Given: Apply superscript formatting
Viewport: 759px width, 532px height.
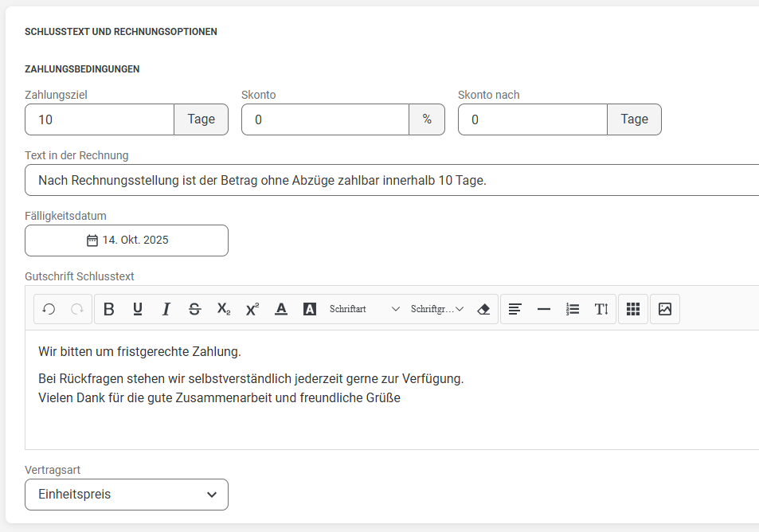Looking at the screenshot, I should [x=252, y=309].
